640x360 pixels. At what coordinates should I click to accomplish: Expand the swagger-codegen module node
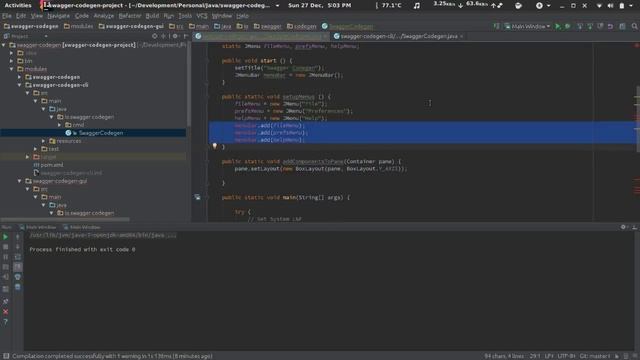(x=19, y=77)
